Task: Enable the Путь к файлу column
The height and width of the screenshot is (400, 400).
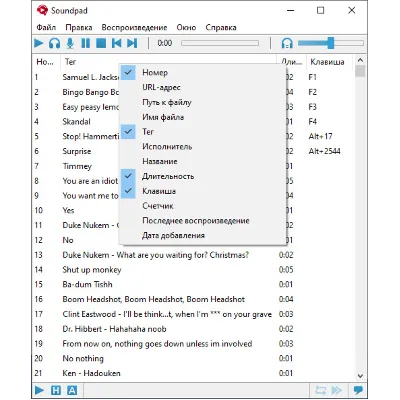Action: [x=202, y=102]
